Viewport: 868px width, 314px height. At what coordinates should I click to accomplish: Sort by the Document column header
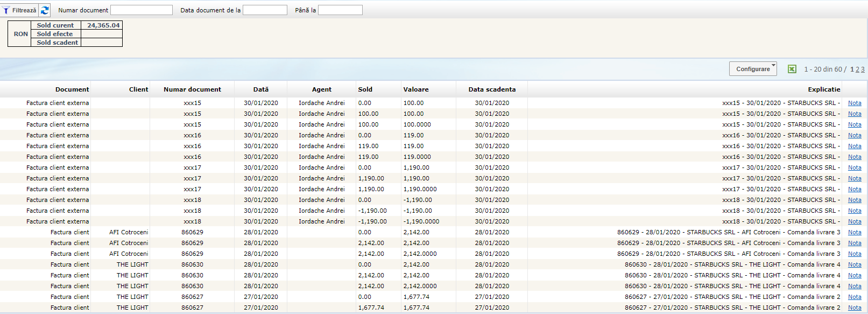(x=72, y=89)
